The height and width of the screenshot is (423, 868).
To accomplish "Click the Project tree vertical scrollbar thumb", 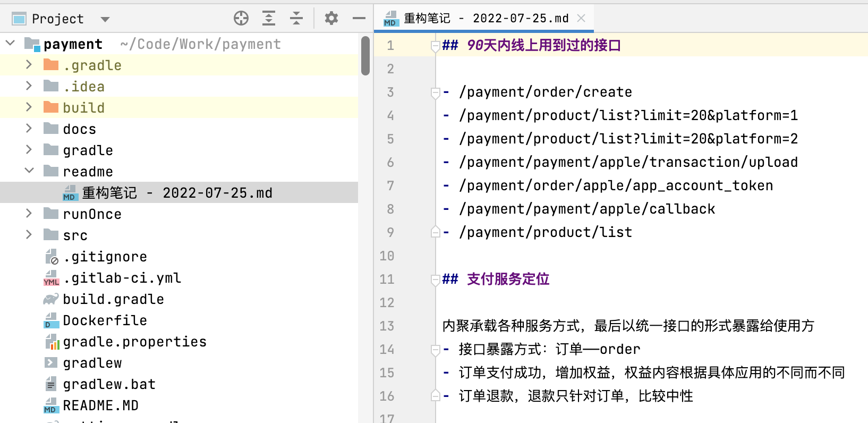I will [365, 56].
